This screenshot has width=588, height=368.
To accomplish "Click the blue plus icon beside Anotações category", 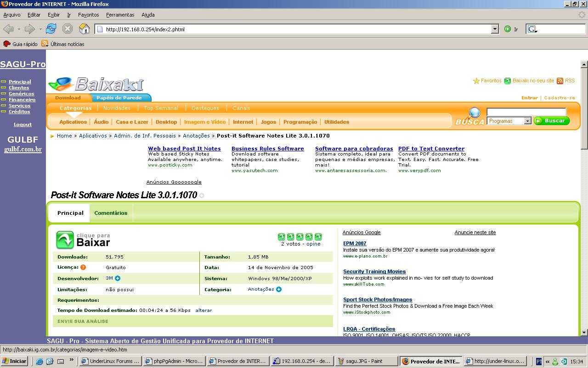I will click(x=279, y=289).
